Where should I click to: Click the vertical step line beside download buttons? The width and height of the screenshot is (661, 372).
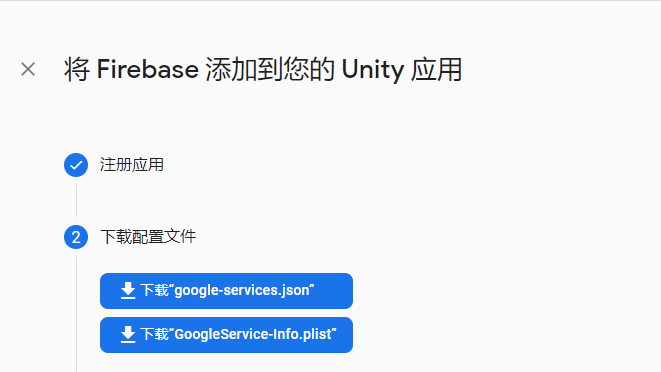[76, 315]
